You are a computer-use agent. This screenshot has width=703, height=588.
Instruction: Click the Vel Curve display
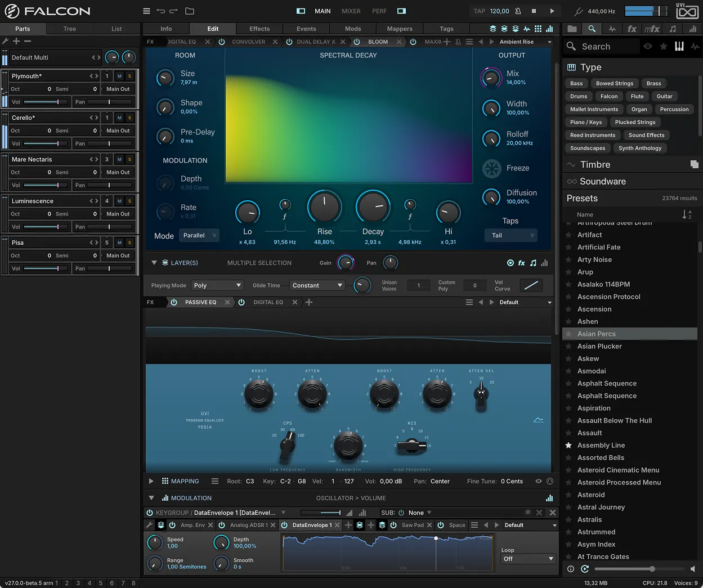point(531,285)
